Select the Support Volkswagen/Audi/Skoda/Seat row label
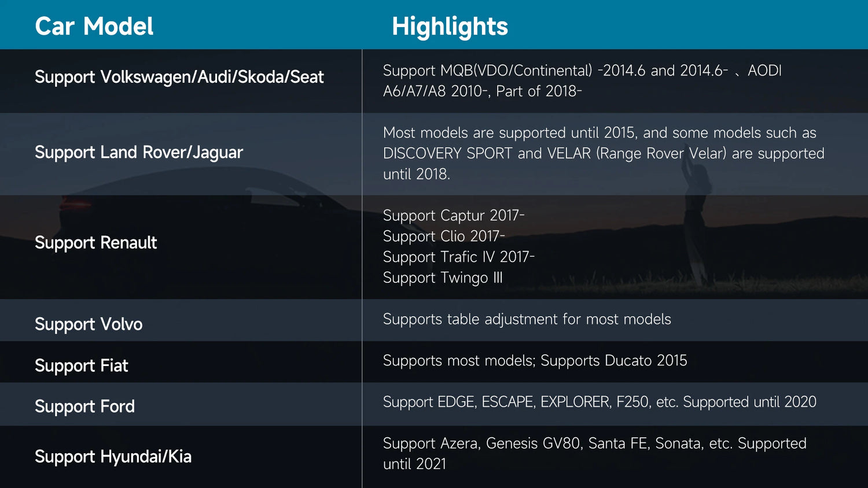The image size is (868, 488). (179, 77)
